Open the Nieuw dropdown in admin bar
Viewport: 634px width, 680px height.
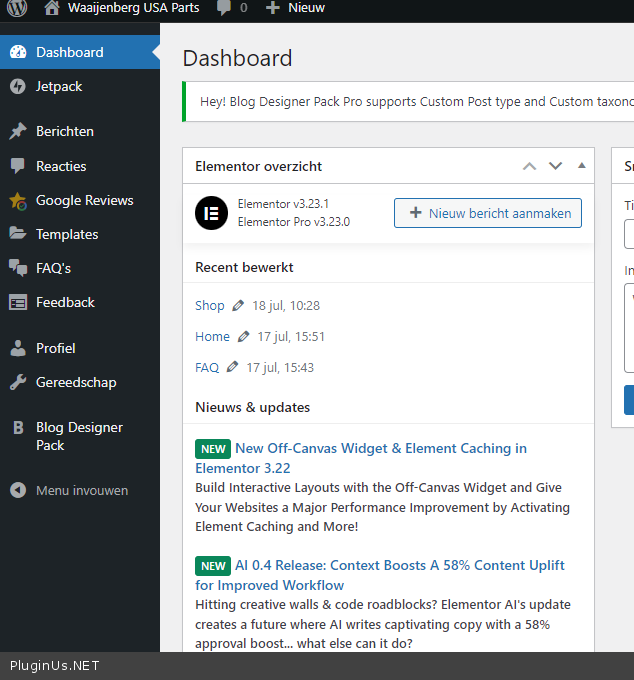pos(295,8)
